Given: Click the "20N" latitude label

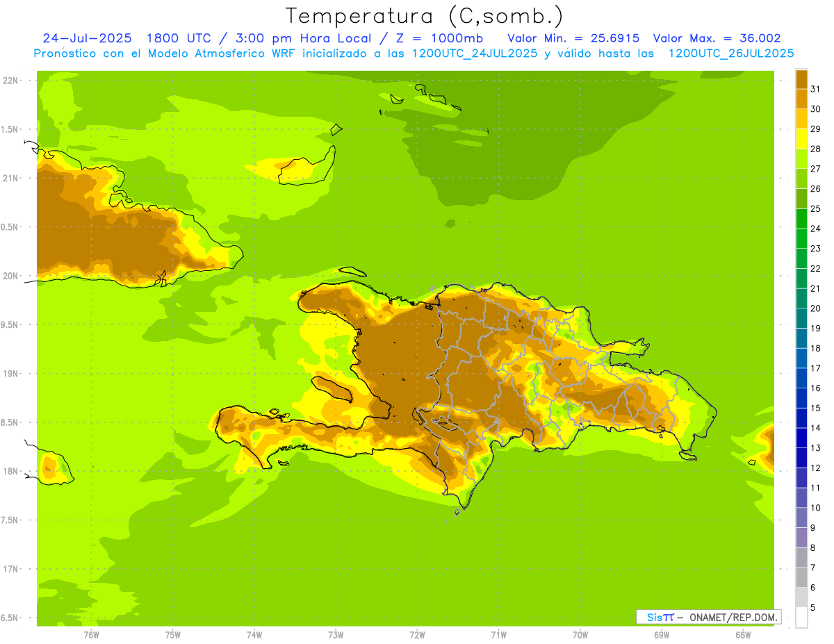Looking at the screenshot, I should [10, 276].
